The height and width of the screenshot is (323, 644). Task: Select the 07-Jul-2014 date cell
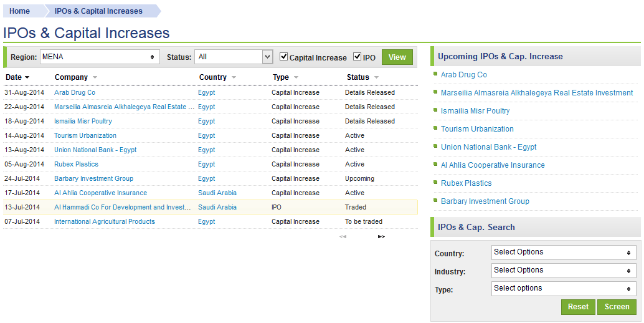(22, 222)
